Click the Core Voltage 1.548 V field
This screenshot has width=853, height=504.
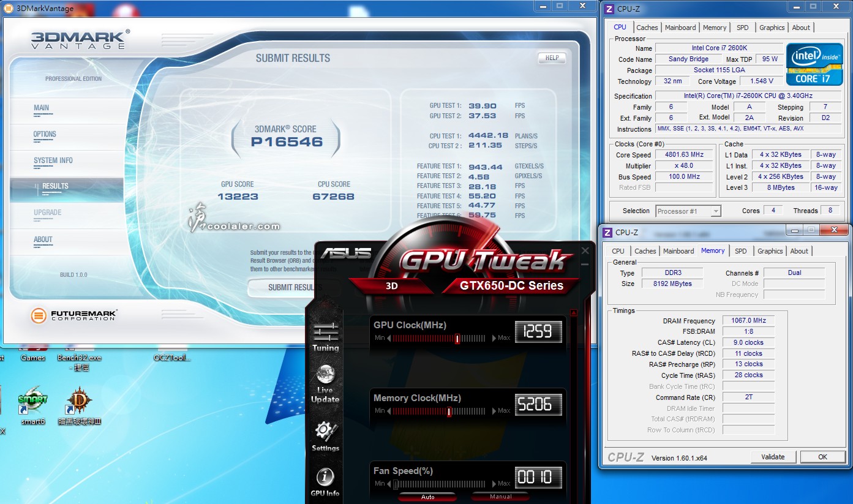click(x=761, y=81)
